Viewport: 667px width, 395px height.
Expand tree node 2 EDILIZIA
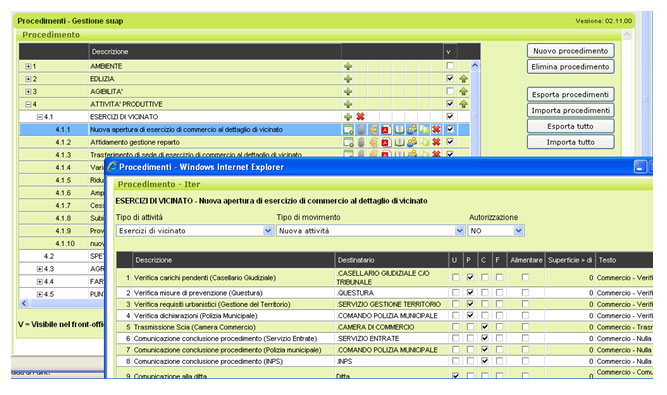tap(28, 79)
